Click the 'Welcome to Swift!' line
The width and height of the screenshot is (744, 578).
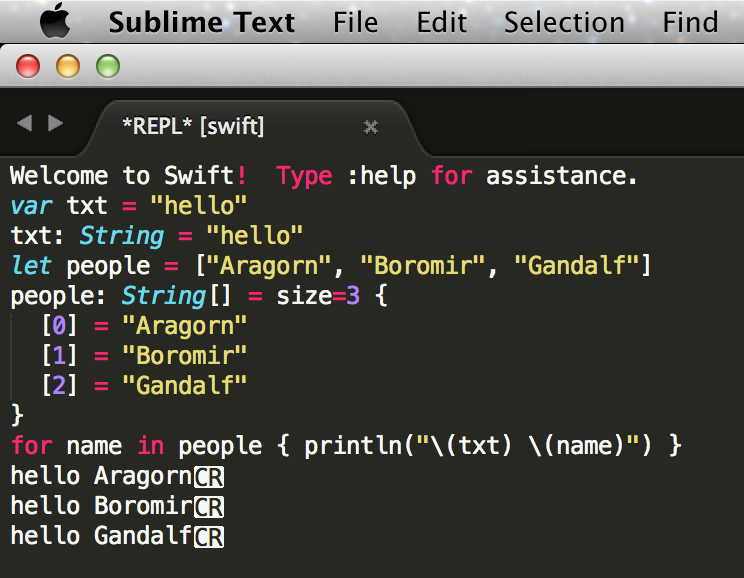click(323, 176)
